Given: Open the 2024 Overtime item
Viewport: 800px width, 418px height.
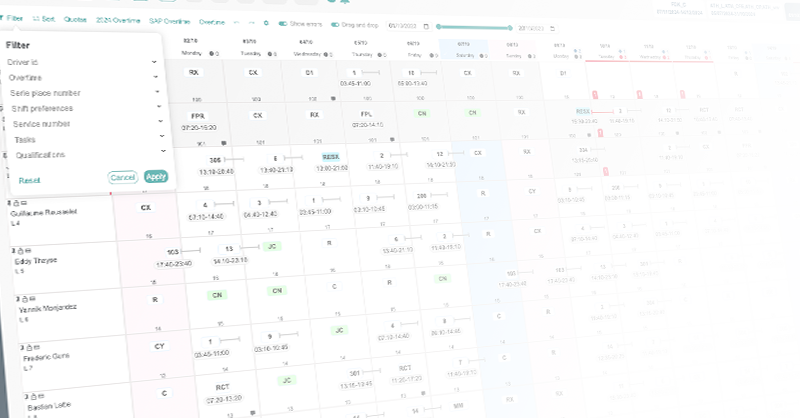Looking at the screenshot, I should point(118,20).
